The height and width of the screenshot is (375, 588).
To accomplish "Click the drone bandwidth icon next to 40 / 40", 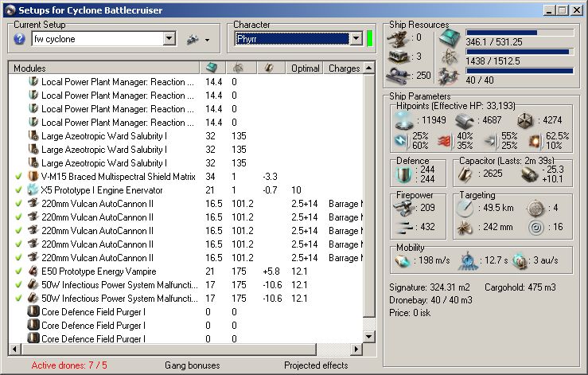I will pyautogui.click(x=449, y=76).
